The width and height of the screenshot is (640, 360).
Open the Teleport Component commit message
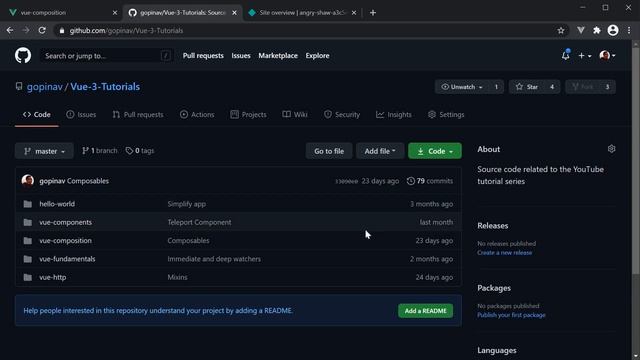click(x=199, y=222)
